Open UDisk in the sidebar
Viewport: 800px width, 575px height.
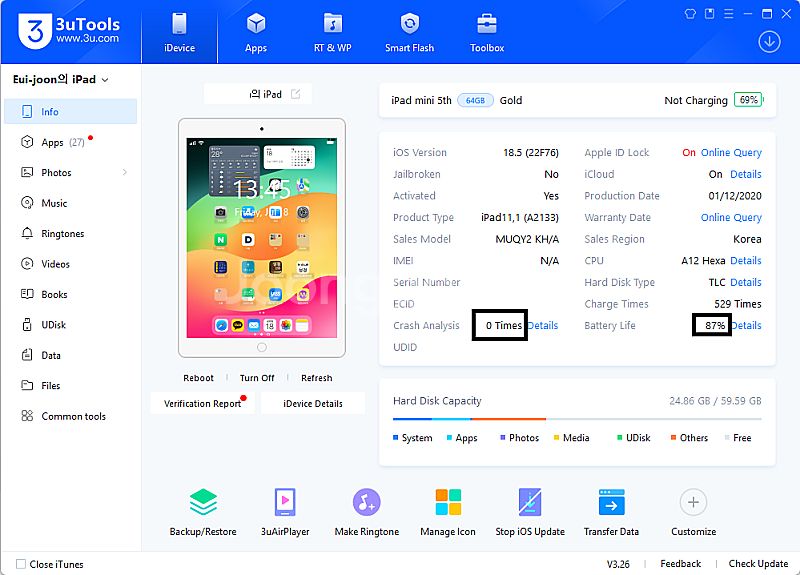[70, 324]
